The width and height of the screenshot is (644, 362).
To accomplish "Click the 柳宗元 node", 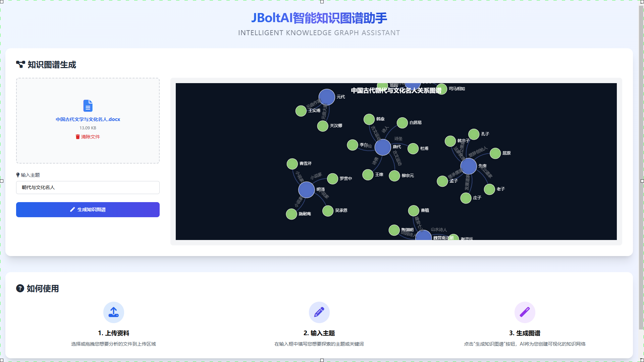I will [x=394, y=176].
